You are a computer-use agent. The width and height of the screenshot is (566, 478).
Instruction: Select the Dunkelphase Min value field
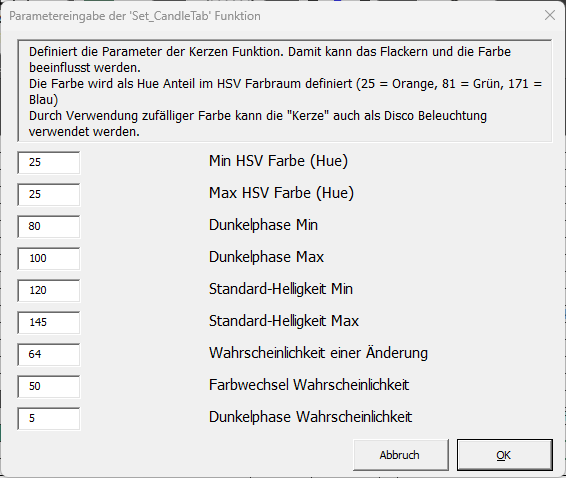click(x=49, y=226)
